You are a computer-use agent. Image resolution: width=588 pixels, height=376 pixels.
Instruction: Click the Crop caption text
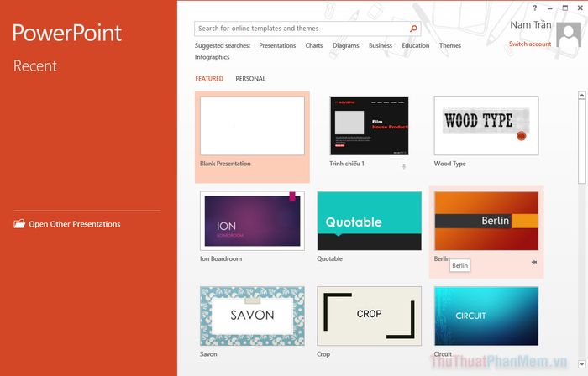pos(323,354)
